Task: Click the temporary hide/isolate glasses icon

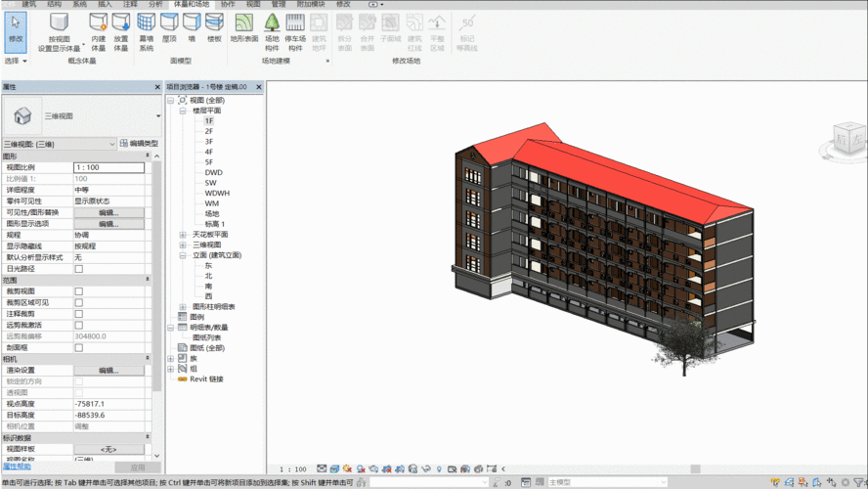Action: coord(426,468)
